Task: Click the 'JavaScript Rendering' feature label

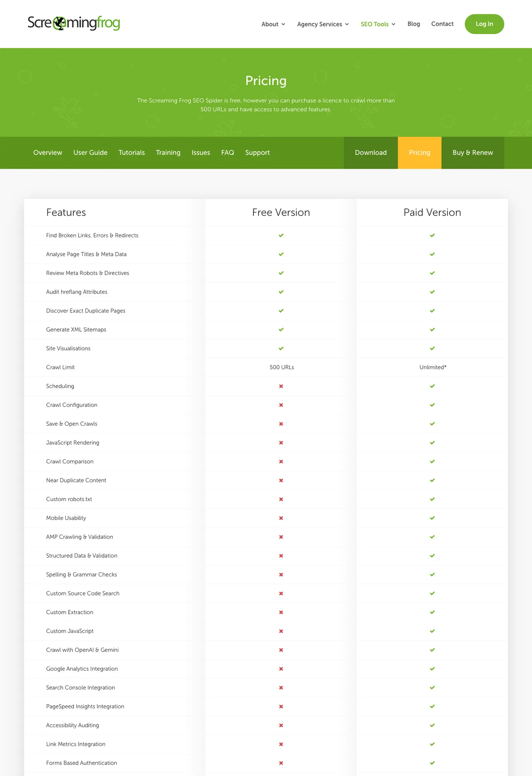Action: coord(73,443)
